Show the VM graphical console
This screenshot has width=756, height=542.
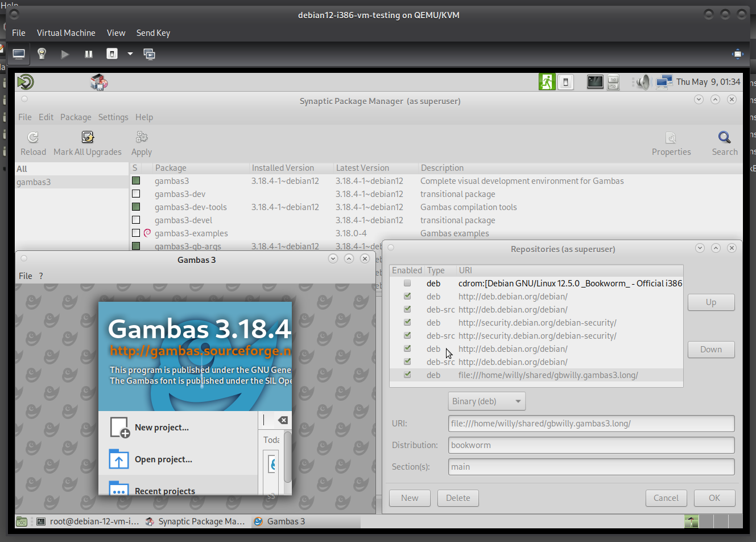[19, 54]
